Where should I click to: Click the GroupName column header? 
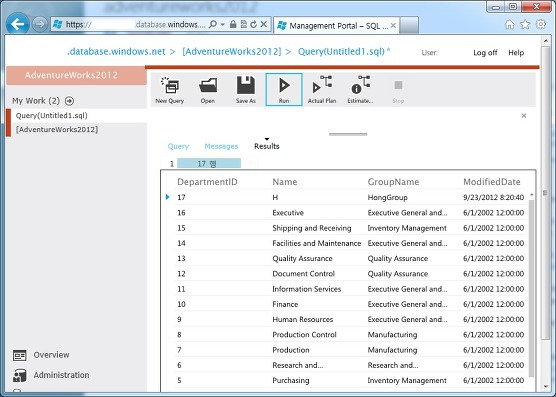393,182
